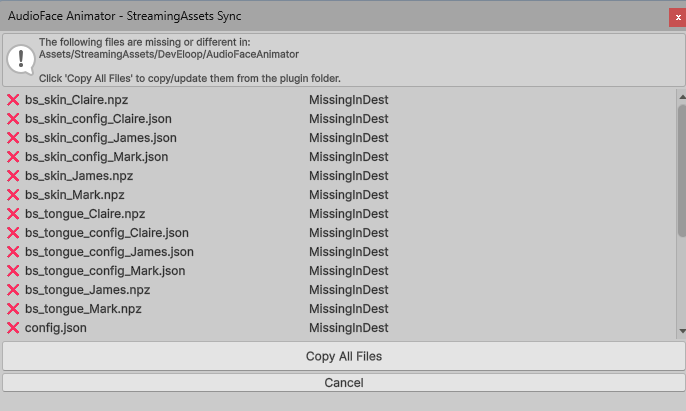Click MissingInDest status for config.json
This screenshot has height=411, width=686.
click(349, 328)
